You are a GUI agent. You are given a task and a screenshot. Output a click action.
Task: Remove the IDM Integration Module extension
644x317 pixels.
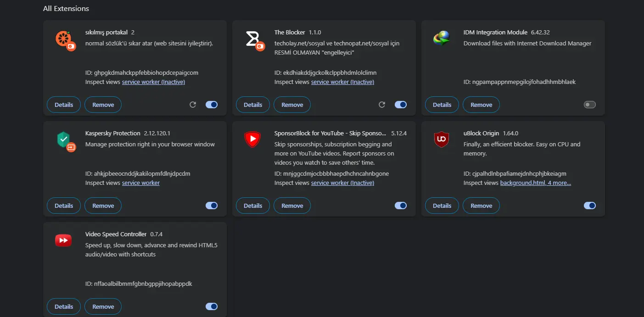pos(481,105)
